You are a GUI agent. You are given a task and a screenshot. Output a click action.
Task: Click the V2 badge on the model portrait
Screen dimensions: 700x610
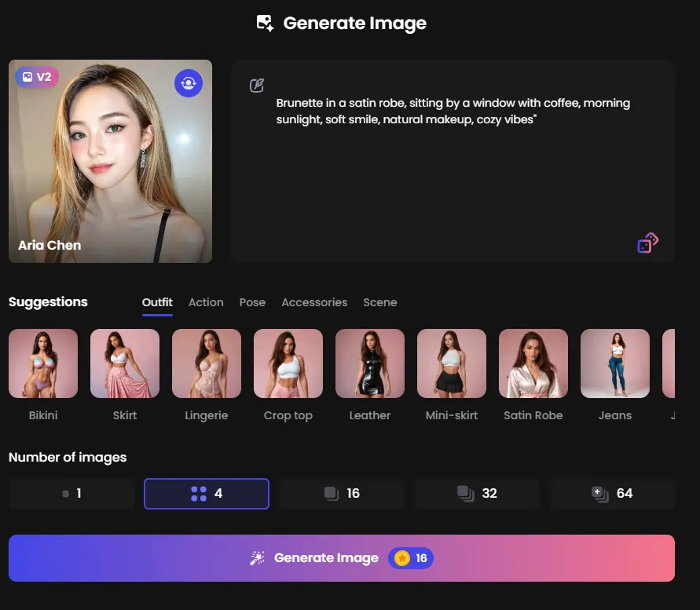tap(36, 77)
